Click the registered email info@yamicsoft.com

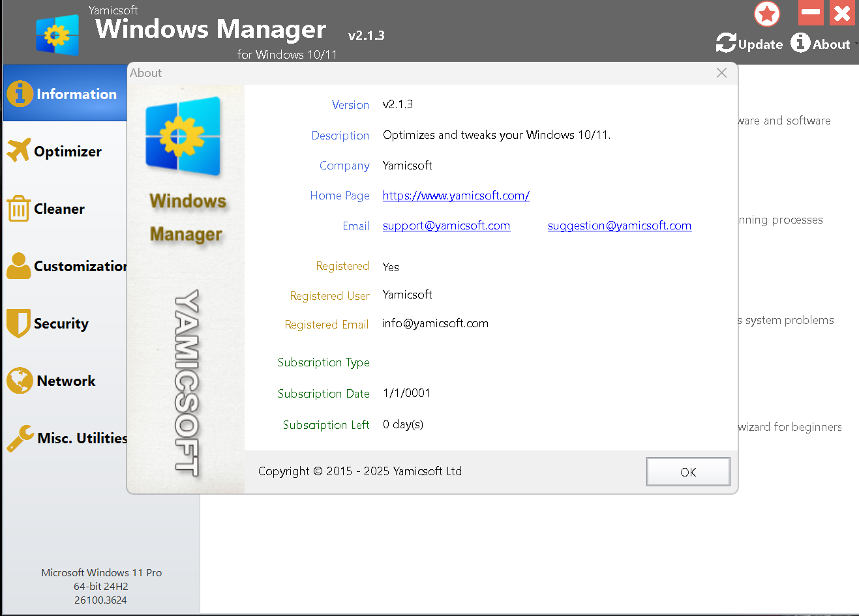[435, 323]
